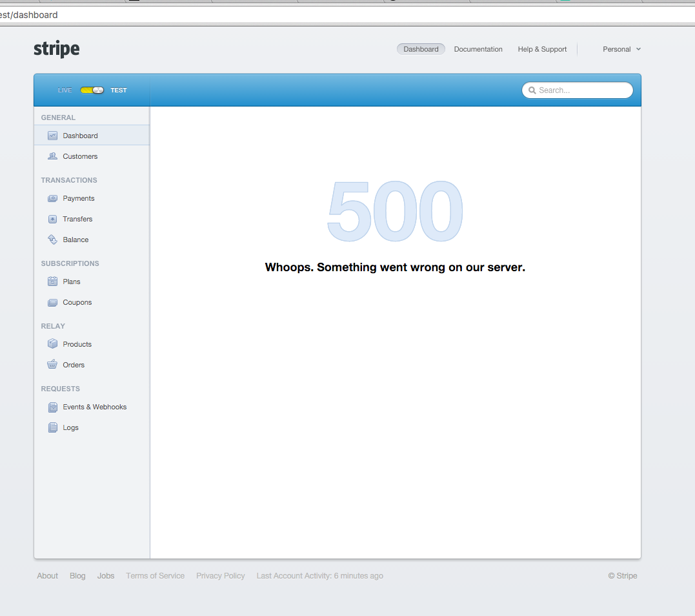This screenshot has height=616, width=695.
Task: Expand the Personal account dropdown arrow
Action: pos(638,49)
